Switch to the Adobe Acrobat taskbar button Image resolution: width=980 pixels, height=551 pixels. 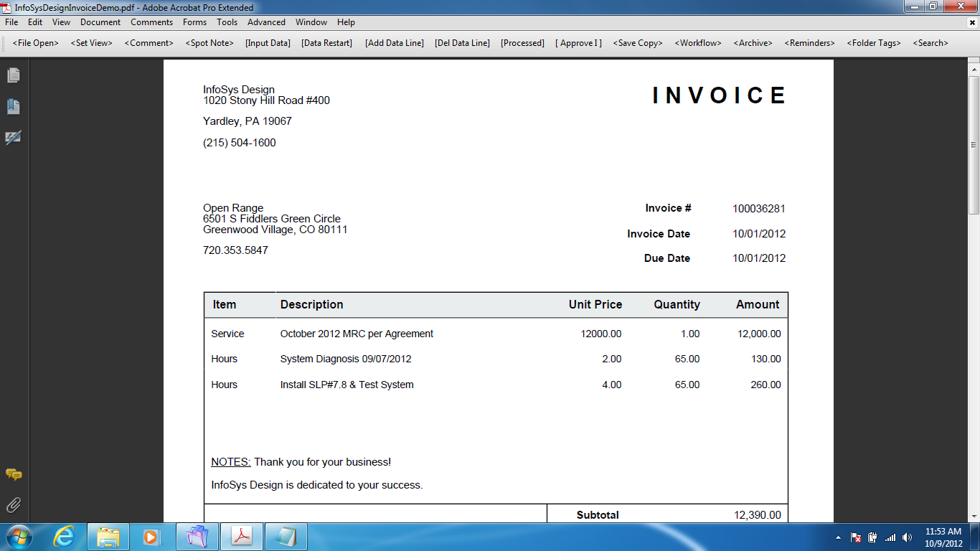coord(242,537)
